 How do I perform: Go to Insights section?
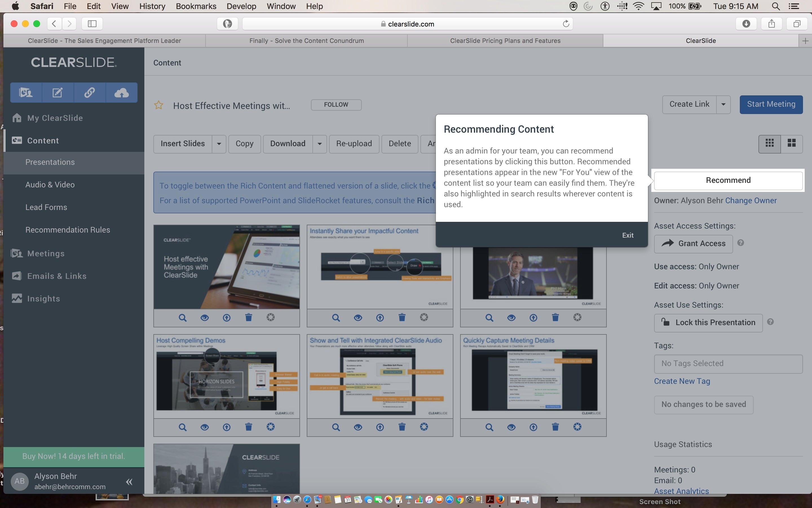tap(43, 299)
